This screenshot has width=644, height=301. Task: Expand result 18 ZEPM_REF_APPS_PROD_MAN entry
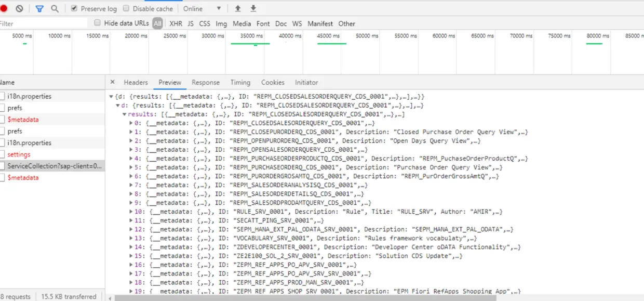tap(131, 282)
